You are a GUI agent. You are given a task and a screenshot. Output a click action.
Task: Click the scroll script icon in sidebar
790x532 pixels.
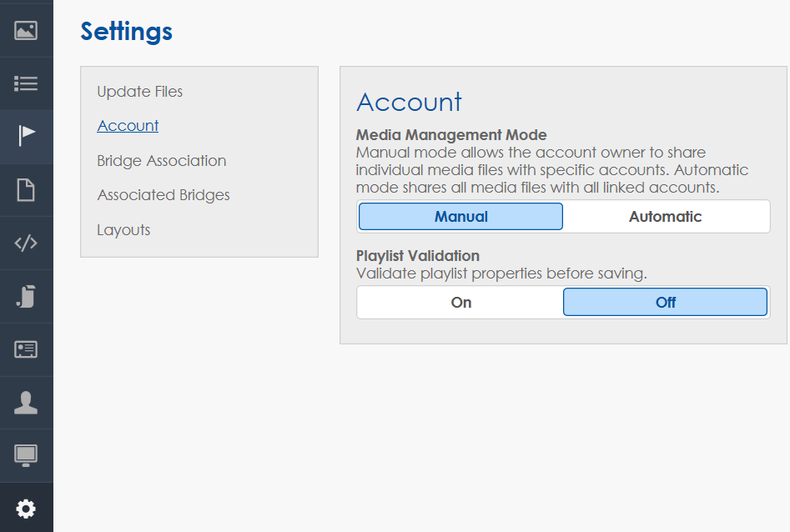26,296
